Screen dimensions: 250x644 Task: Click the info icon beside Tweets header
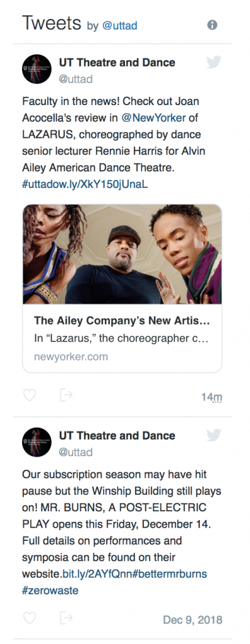click(x=212, y=25)
